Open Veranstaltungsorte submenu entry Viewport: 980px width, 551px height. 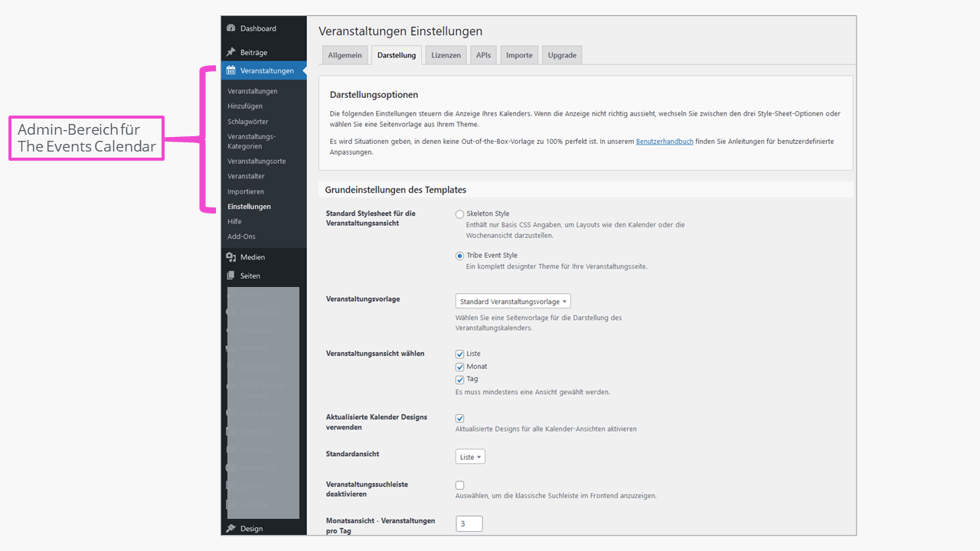point(256,161)
